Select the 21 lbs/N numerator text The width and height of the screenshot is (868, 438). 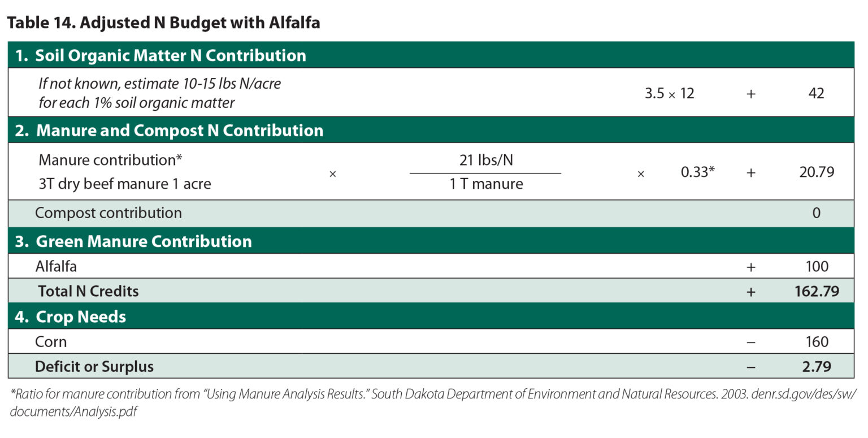tap(486, 161)
